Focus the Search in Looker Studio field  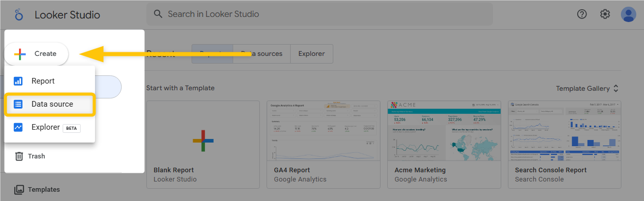pos(319,14)
